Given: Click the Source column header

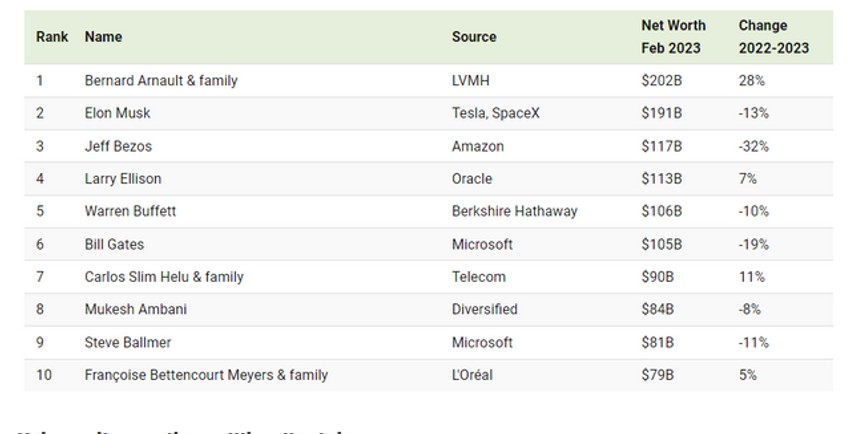Looking at the screenshot, I should tap(474, 36).
